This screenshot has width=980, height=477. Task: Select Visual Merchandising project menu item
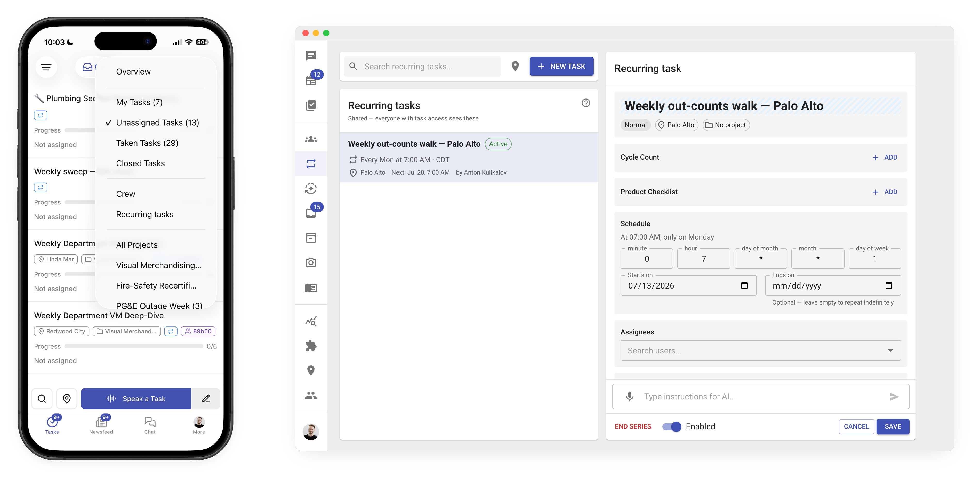pyautogui.click(x=159, y=265)
